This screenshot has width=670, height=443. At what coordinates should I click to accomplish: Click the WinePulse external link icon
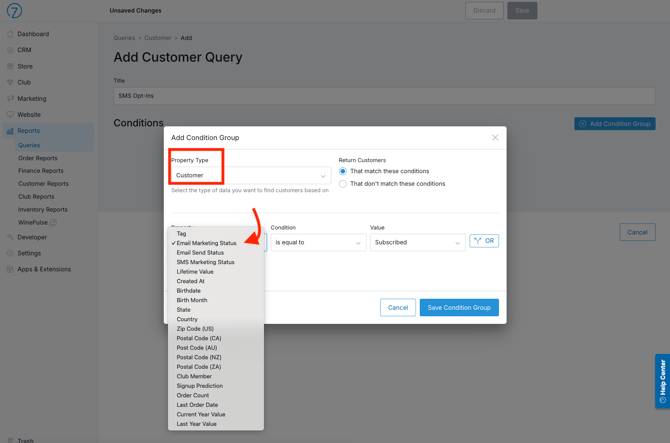point(53,222)
